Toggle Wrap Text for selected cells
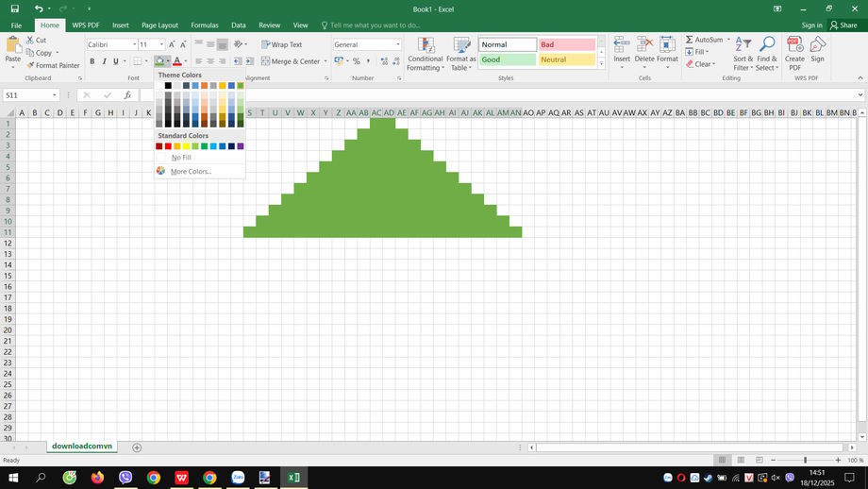 [x=281, y=44]
